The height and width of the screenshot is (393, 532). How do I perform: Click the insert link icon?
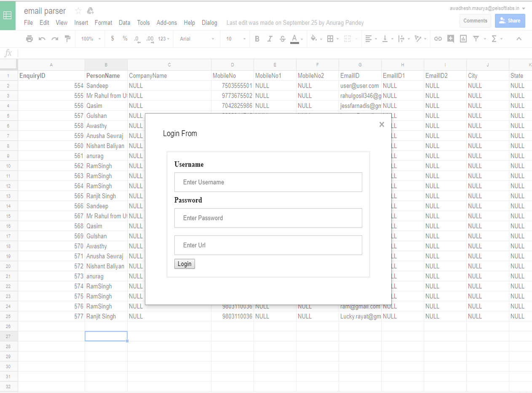(438, 39)
